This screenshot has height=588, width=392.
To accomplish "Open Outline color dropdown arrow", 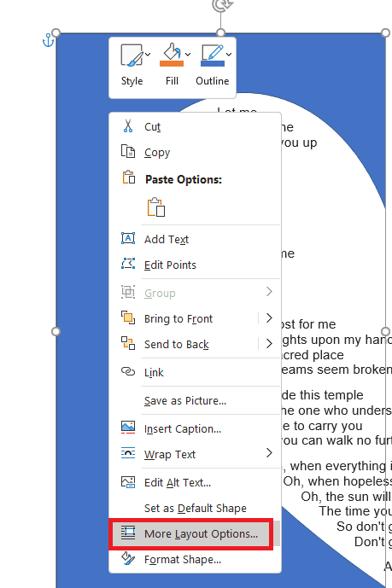I will click(228, 55).
